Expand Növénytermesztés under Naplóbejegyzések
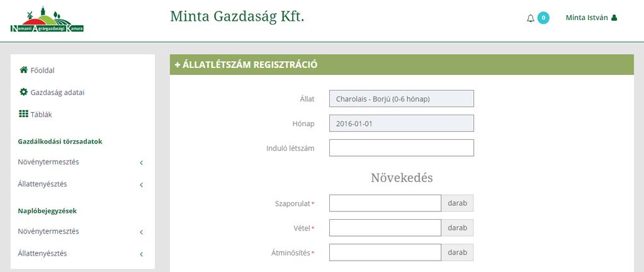This screenshot has height=272, width=644. [81, 232]
